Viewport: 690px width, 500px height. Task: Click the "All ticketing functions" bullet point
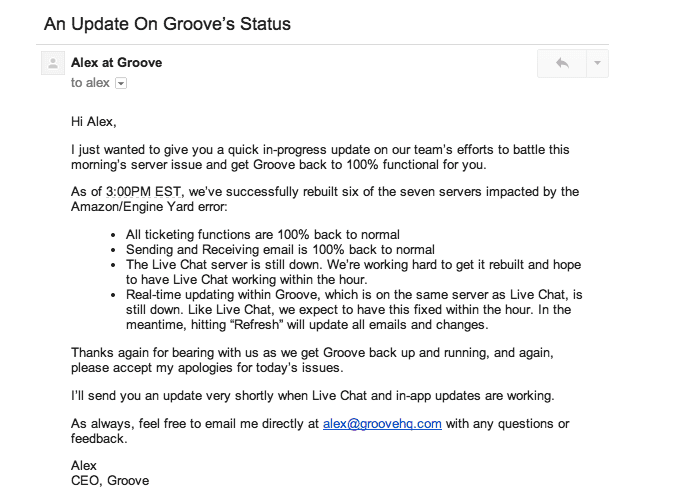pyautogui.click(x=263, y=234)
